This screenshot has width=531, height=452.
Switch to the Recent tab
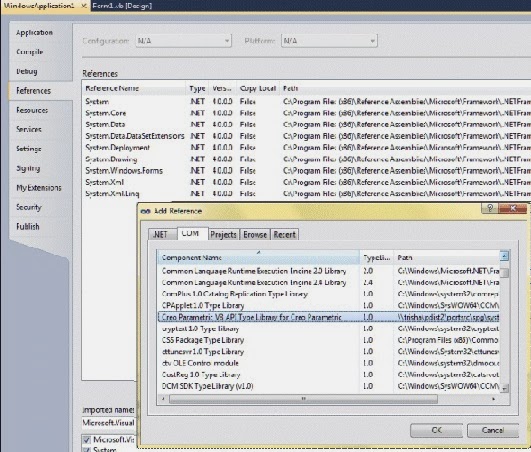click(x=284, y=235)
